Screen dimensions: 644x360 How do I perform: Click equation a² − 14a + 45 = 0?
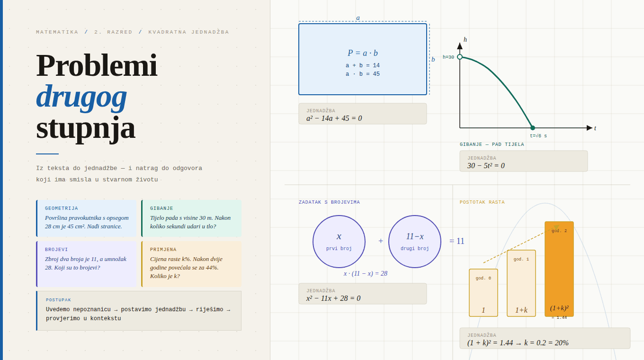[x=334, y=118]
